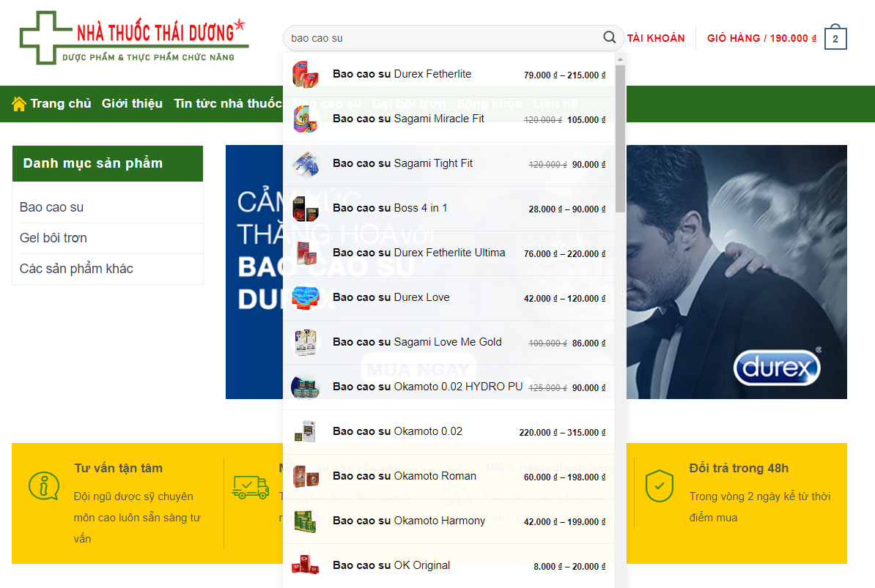
Task: Click the info icon beside Tư vấn tận tâm
Action: pyautogui.click(x=44, y=486)
